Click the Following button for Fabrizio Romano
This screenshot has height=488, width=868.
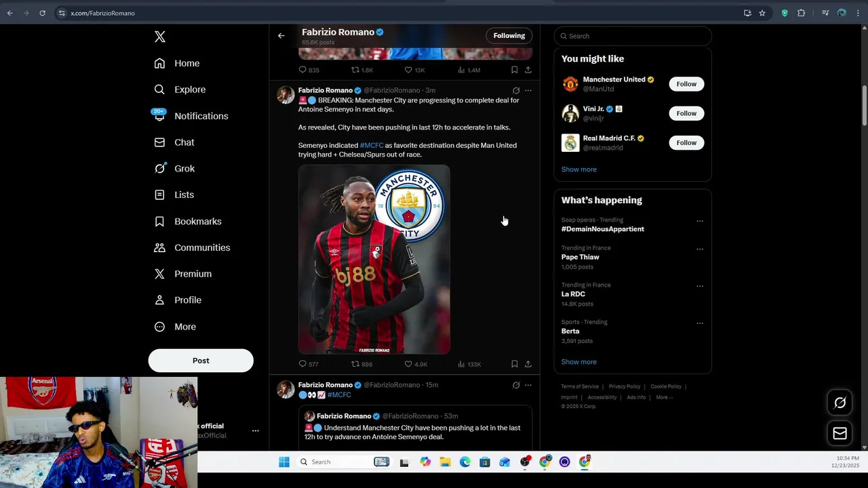click(509, 36)
